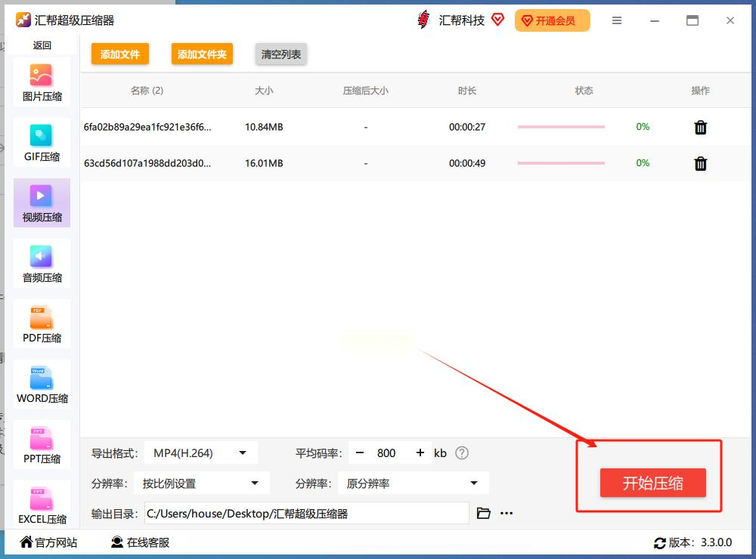
Task: Click the 操作 column header
Action: (700, 91)
